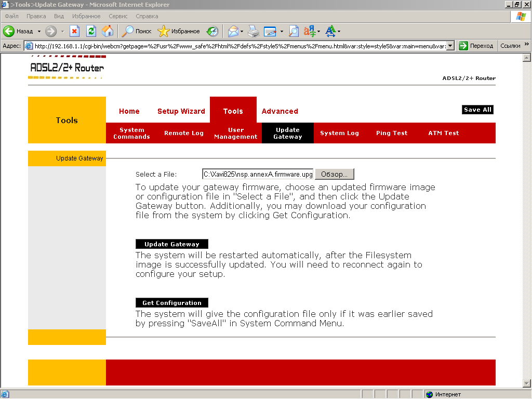The height and width of the screenshot is (399, 532).
Task: Click the page icon in address bar
Action: pyautogui.click(x=29, y=46)
